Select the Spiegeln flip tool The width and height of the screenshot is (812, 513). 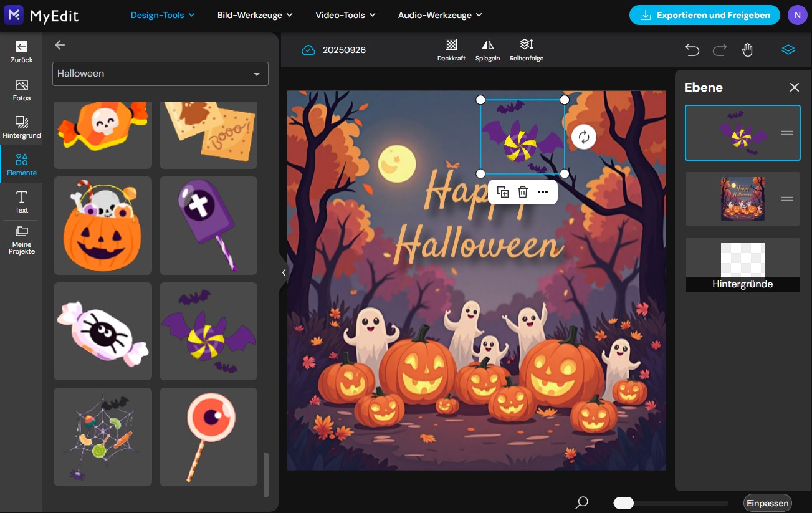[487, 50]
